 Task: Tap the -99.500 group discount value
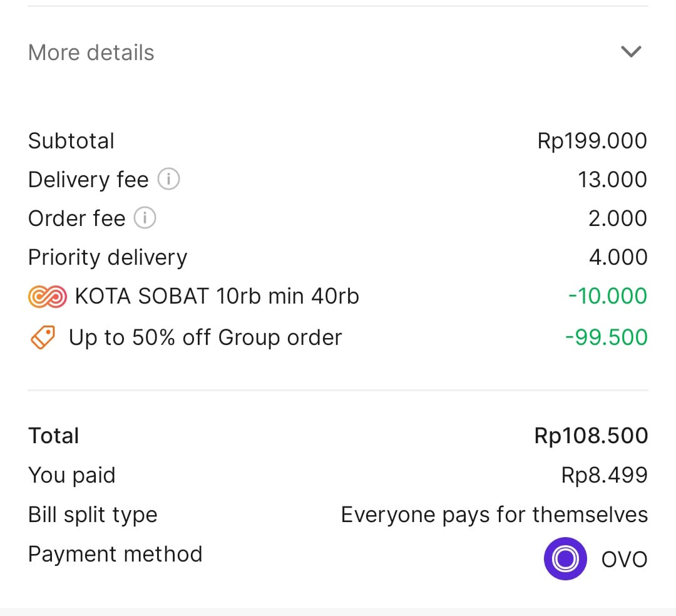pos(606,337)
